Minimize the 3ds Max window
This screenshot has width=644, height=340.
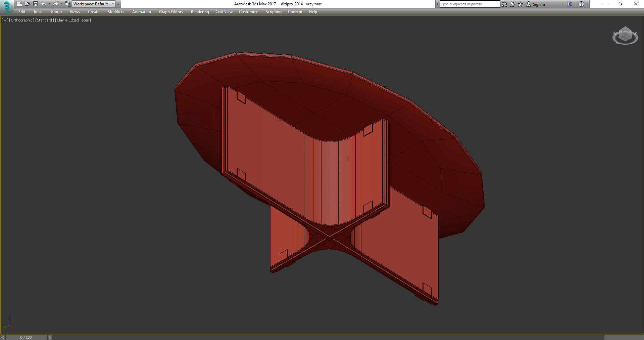pyautogui.click(x=605, y=4)
